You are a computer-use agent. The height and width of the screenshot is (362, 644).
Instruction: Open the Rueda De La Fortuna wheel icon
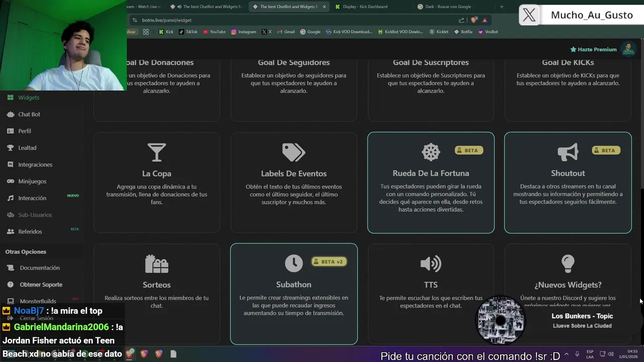[431, 152]
